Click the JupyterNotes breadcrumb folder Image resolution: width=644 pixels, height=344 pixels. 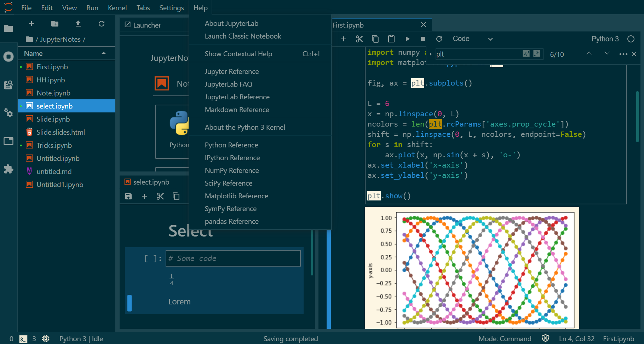60,39
